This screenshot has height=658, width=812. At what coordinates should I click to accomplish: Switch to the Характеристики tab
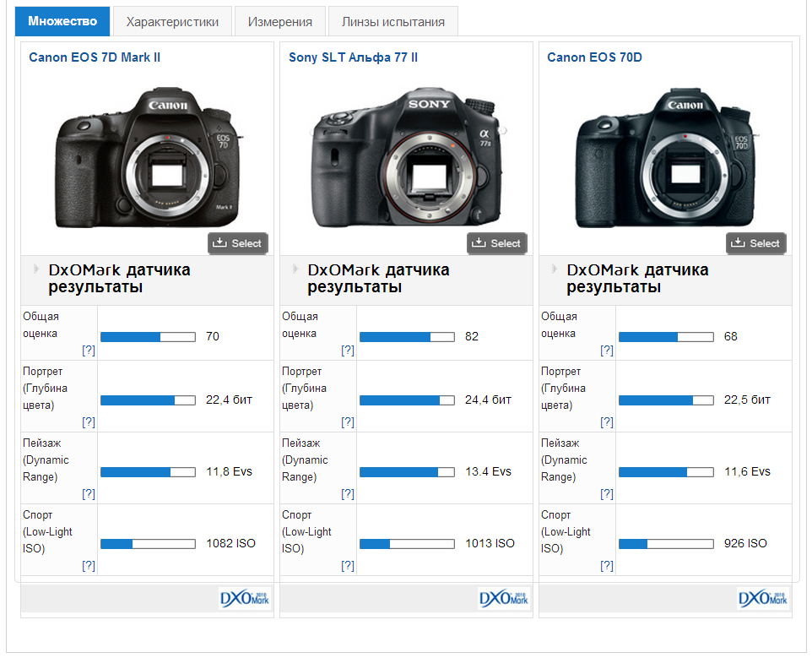pos(172,22)
